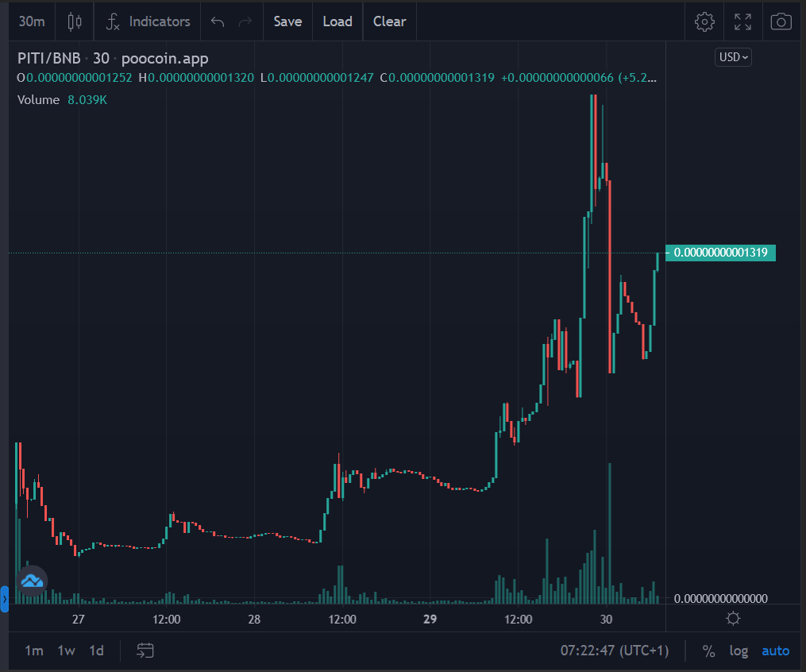
Task: Open chart properties with the gear icon
Action: coord(704,21)
